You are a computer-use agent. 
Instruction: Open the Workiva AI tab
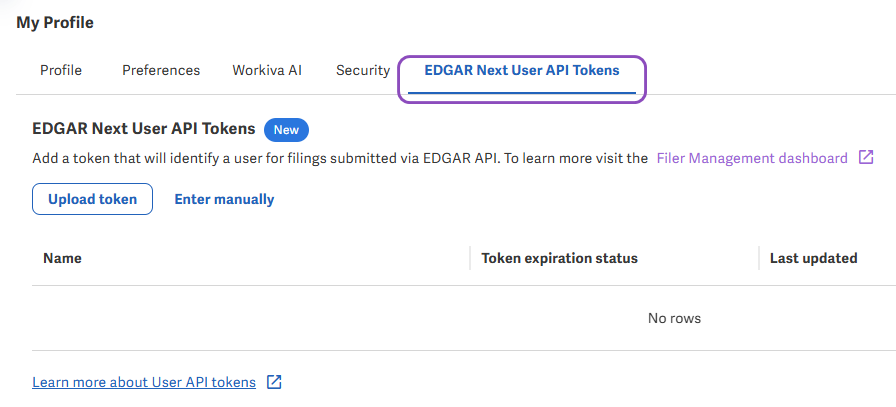coord(267,70)
